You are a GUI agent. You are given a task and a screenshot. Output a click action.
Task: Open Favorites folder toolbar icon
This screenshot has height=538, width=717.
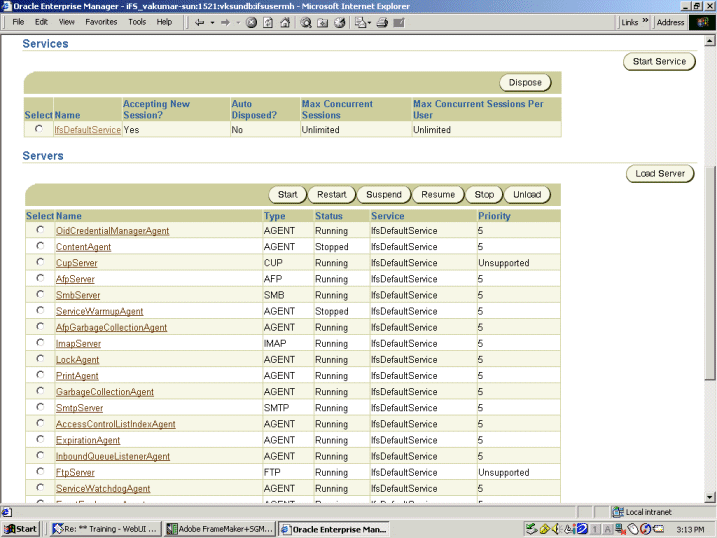(x=322, y=22)
